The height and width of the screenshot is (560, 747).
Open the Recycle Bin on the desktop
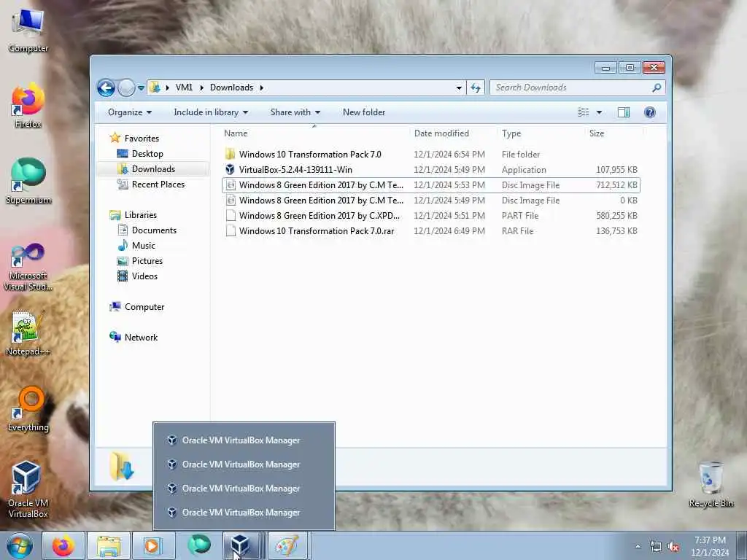point(711,484)
